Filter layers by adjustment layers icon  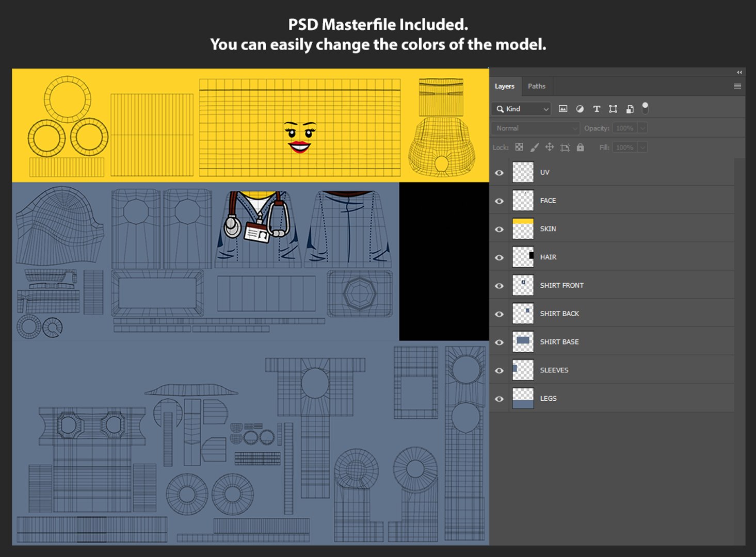tap(580, 109)
